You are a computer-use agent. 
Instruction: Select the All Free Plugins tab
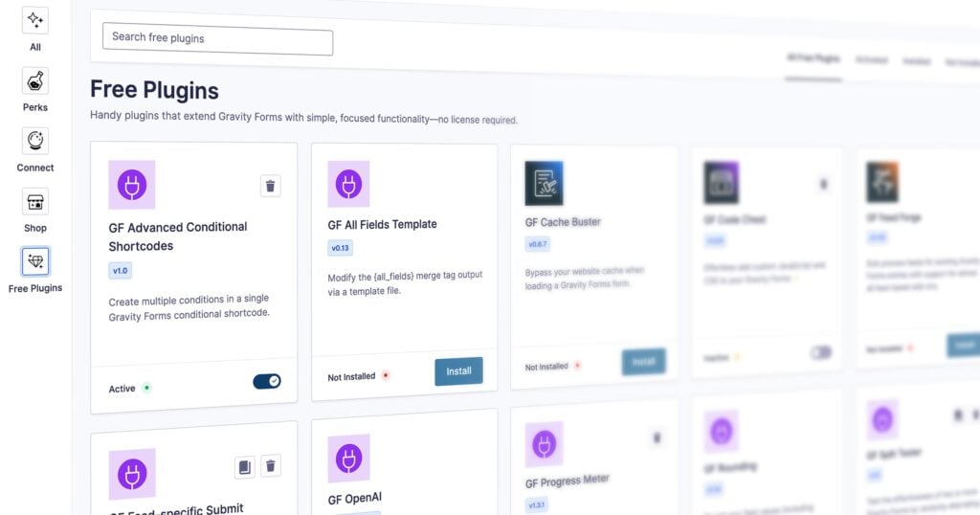(813, 58)
